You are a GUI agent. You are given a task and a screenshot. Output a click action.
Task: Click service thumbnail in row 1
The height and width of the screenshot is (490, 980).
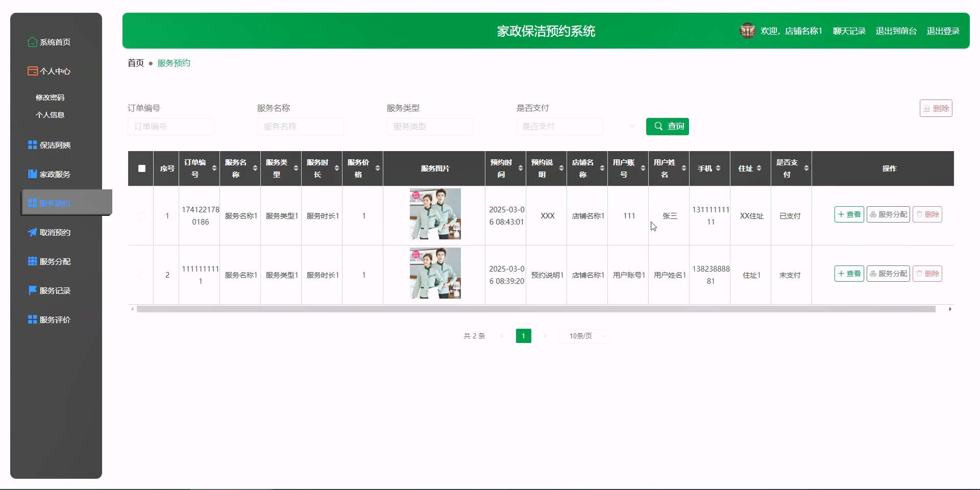(435, 214)
